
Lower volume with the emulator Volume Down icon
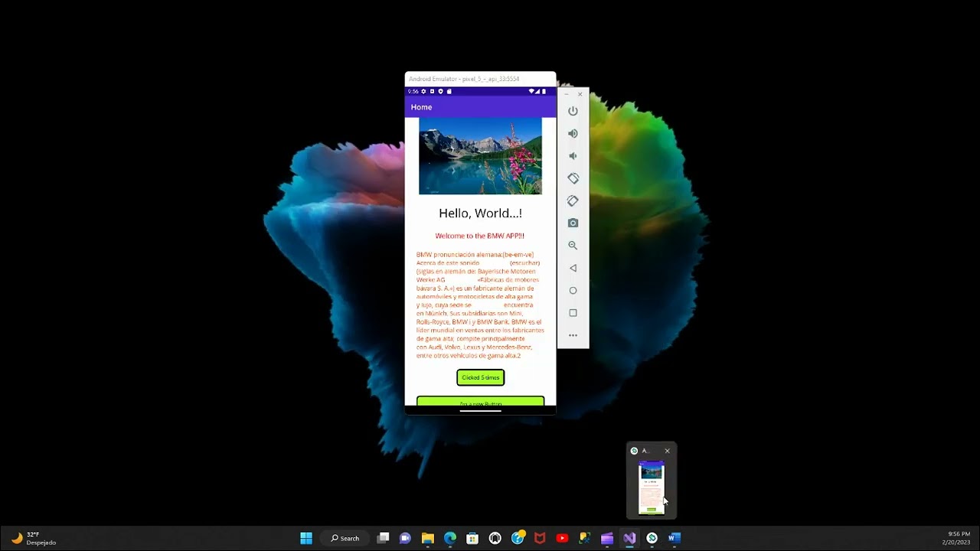coord(573,155)
